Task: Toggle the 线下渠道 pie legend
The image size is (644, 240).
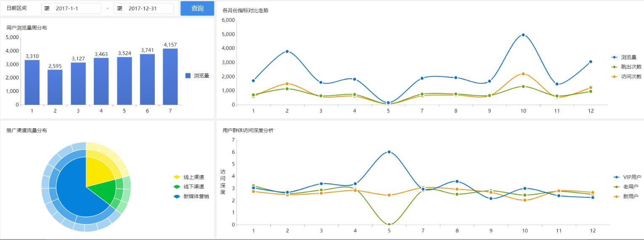Action: (189, 187)
